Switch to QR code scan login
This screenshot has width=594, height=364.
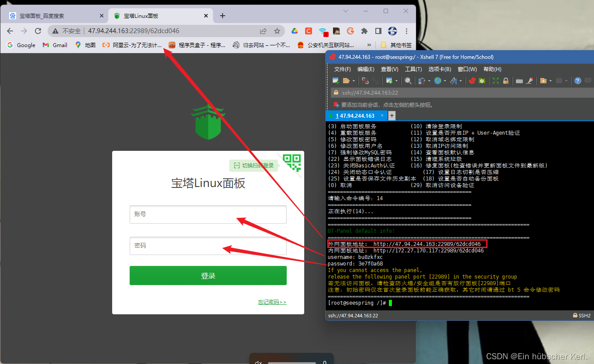292,162
